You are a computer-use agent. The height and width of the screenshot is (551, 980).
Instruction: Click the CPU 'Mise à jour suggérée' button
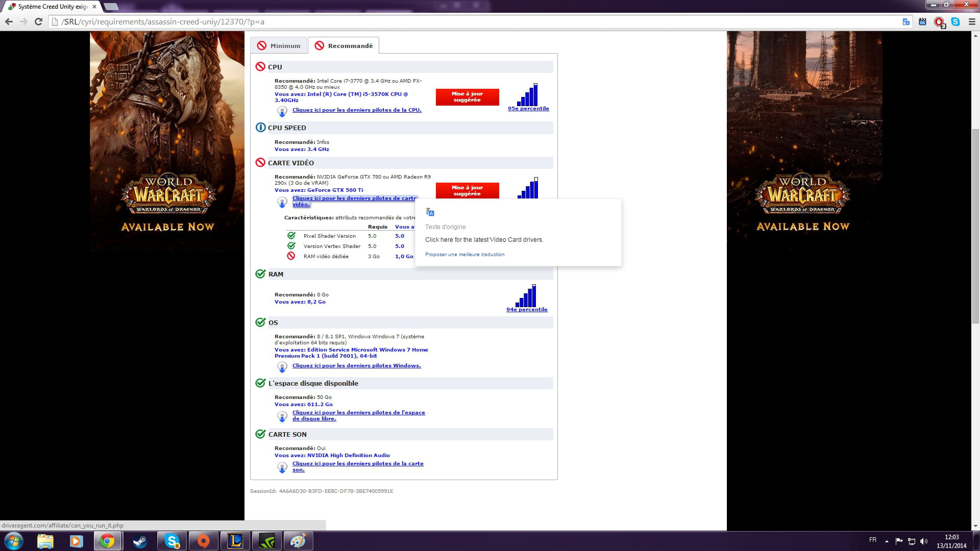[x=467, y=97]
